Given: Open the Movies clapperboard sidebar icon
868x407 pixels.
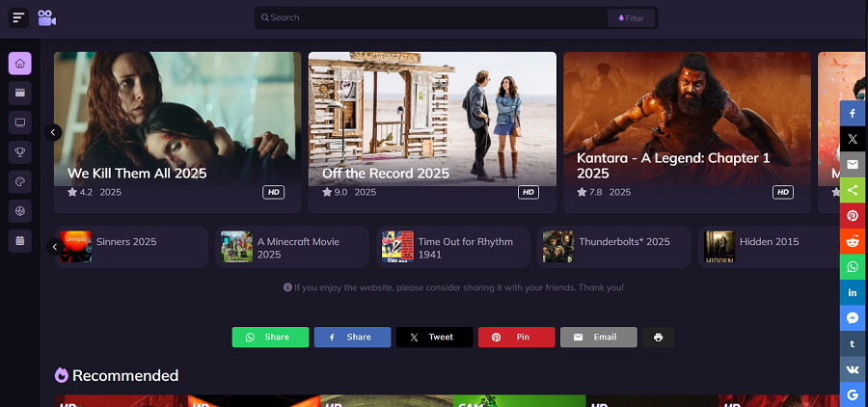Looking at the screenshot, I should pyautogui.click(x=20, y=93).
